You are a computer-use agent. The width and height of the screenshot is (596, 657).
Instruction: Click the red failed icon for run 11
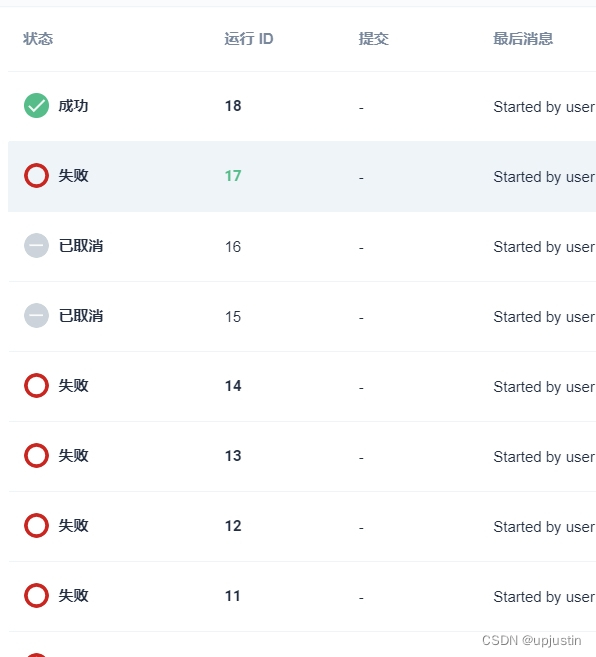point(36,595)
